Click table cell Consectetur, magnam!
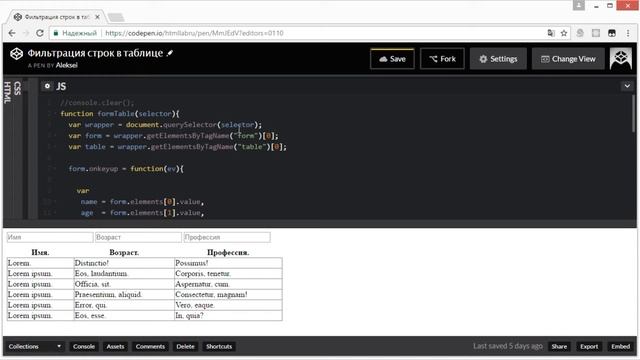This screenshot has width=640, height=360. pyautogui.click(x=228, y=295)
